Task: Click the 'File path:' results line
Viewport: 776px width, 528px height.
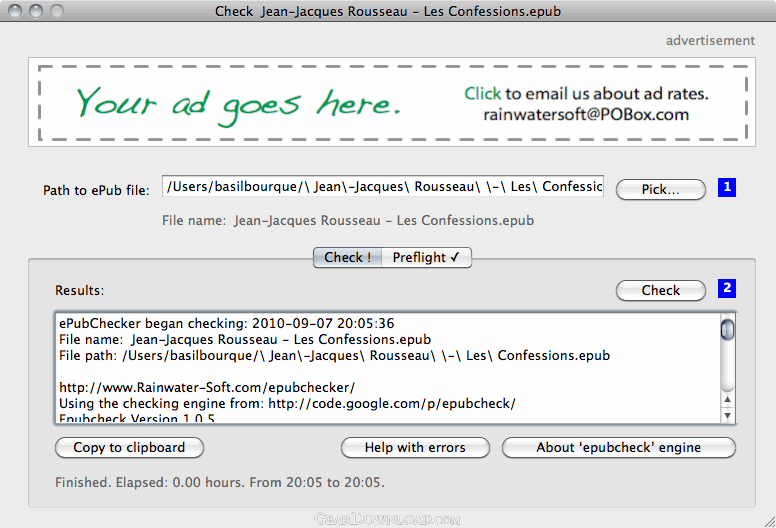Action: [x=335, y=356]
